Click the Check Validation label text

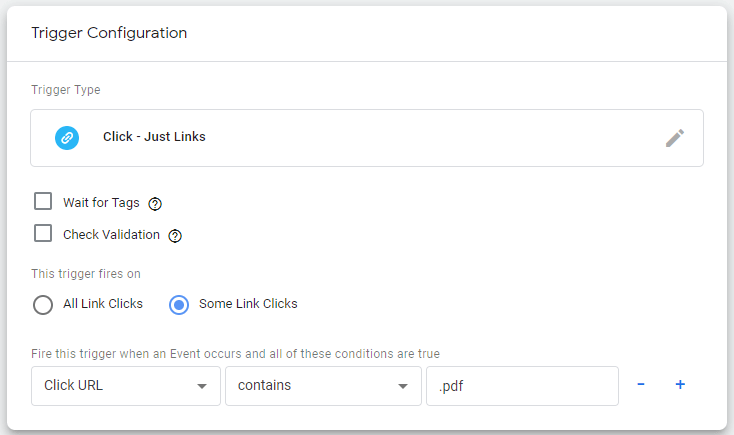[111, 235]
